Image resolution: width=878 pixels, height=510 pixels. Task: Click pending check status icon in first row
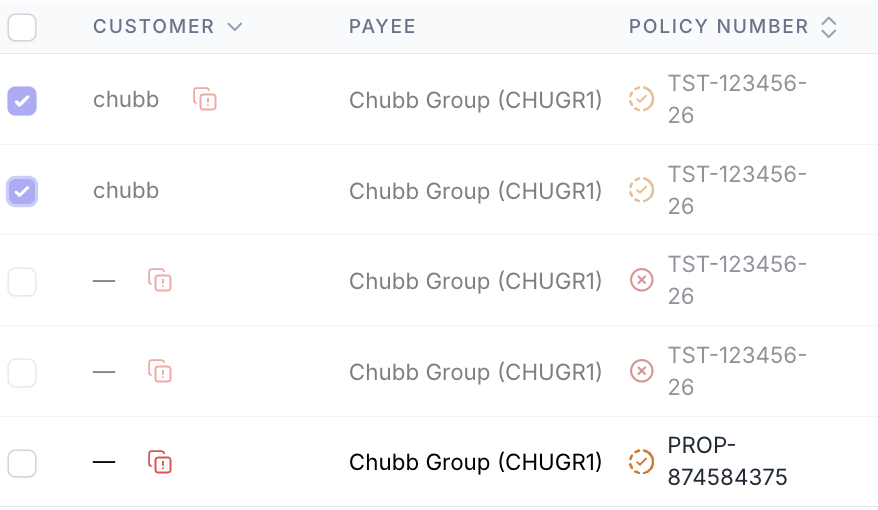click(641, 99)
